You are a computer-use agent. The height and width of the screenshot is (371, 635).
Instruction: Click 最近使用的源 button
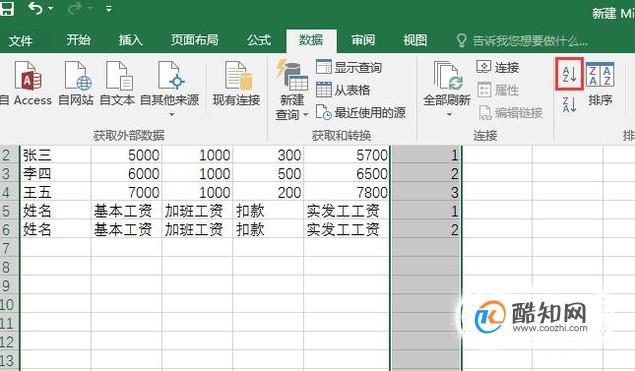tap(360, 112)
